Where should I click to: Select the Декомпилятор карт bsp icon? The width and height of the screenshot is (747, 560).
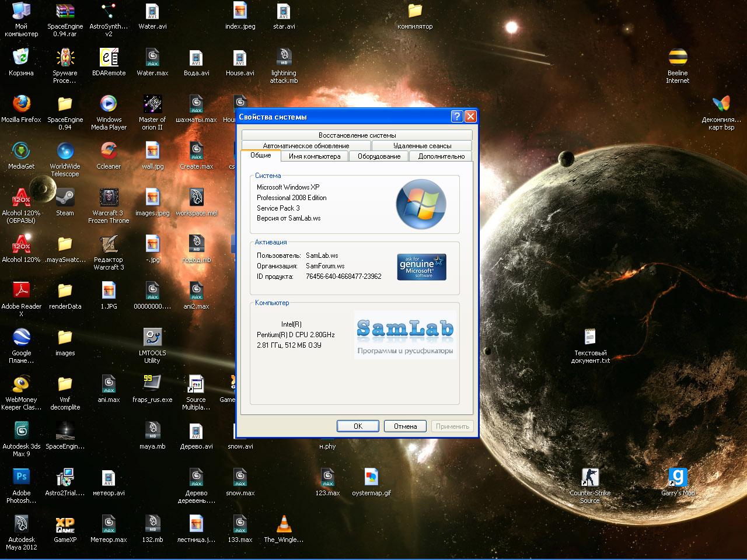[x=721, y=104]
